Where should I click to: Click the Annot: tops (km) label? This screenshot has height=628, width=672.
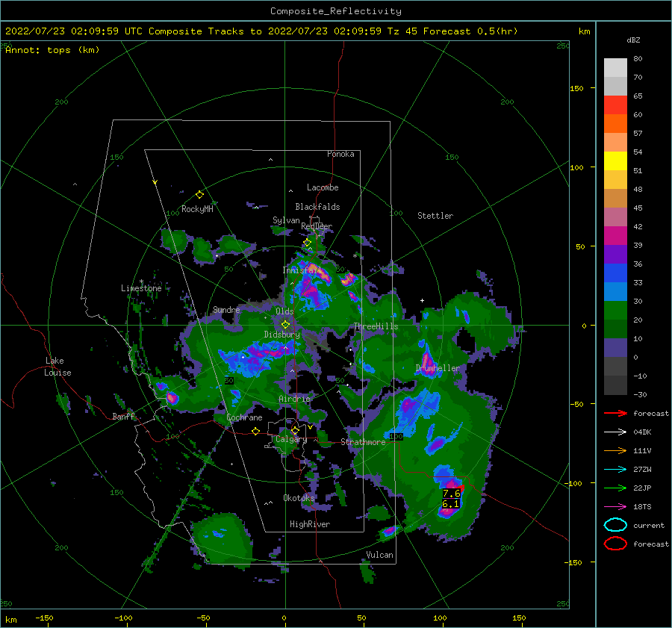pos(52,50)
